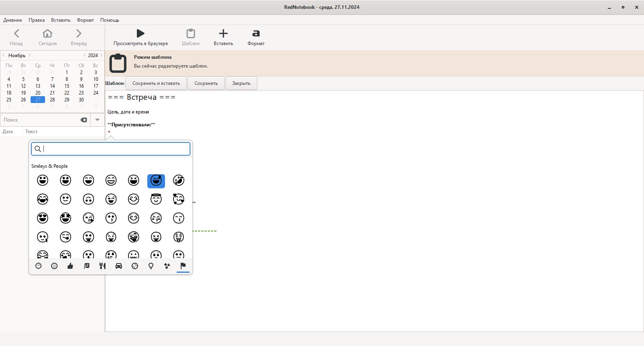The image size is (644, 346).
Task: Pick the rolling on floor laughing emoji
Action: click(179, 180)
